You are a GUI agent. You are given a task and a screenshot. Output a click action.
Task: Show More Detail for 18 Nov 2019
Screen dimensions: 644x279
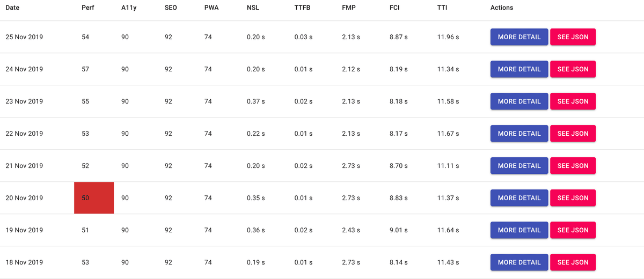click(519, 262)
